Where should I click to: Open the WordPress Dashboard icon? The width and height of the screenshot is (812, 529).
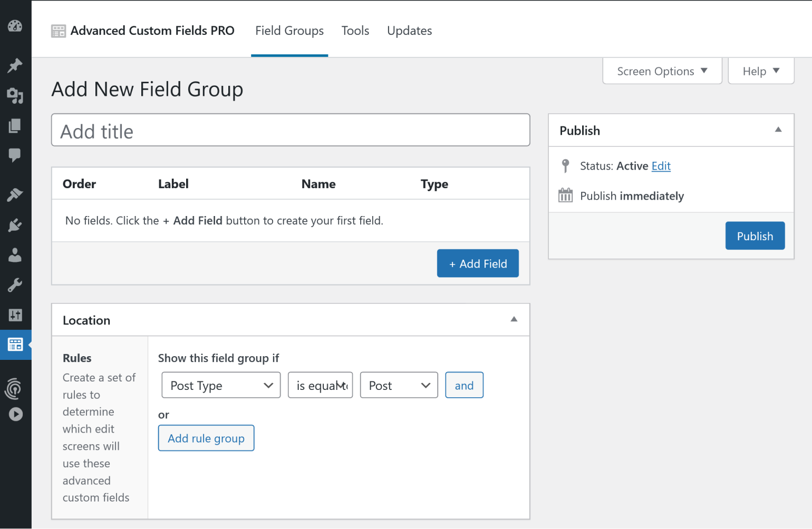[15, 25]
